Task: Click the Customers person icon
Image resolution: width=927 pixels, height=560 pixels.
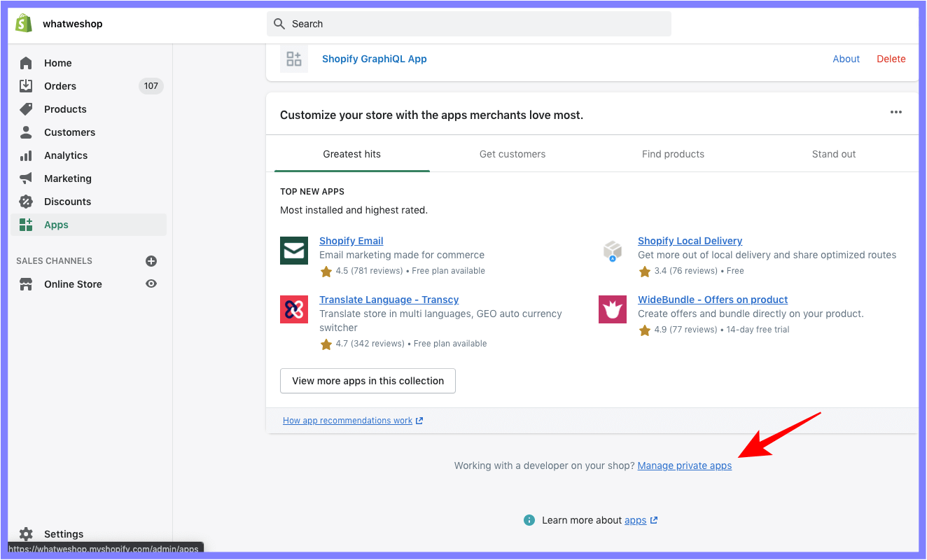Action: click(x=26, y=132)
